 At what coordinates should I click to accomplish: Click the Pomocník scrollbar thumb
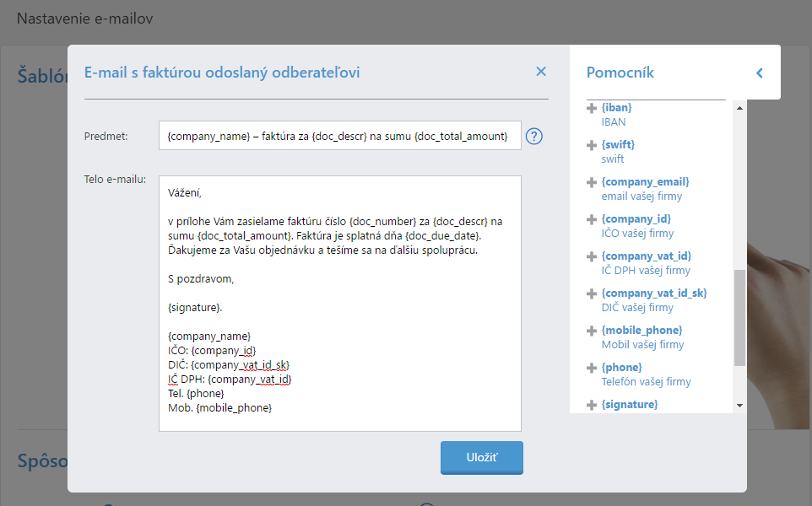pyautogui.click(x=739, y=317)
